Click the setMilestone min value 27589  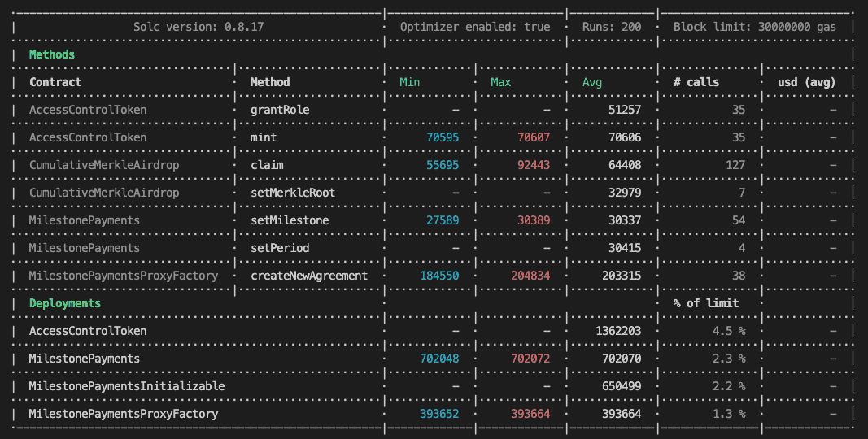pos(443,220)
